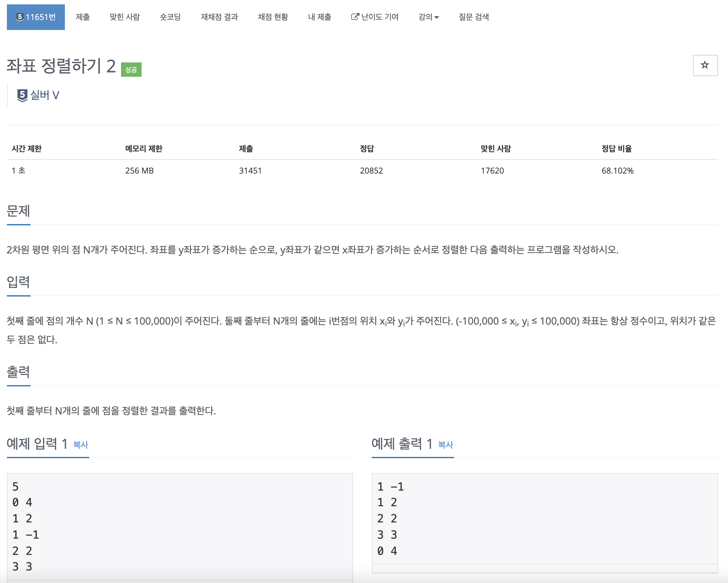This screenshot has width=728, height=583.
Task: Click external link icon beside 난이도 기여
Action: pos(355,17)
